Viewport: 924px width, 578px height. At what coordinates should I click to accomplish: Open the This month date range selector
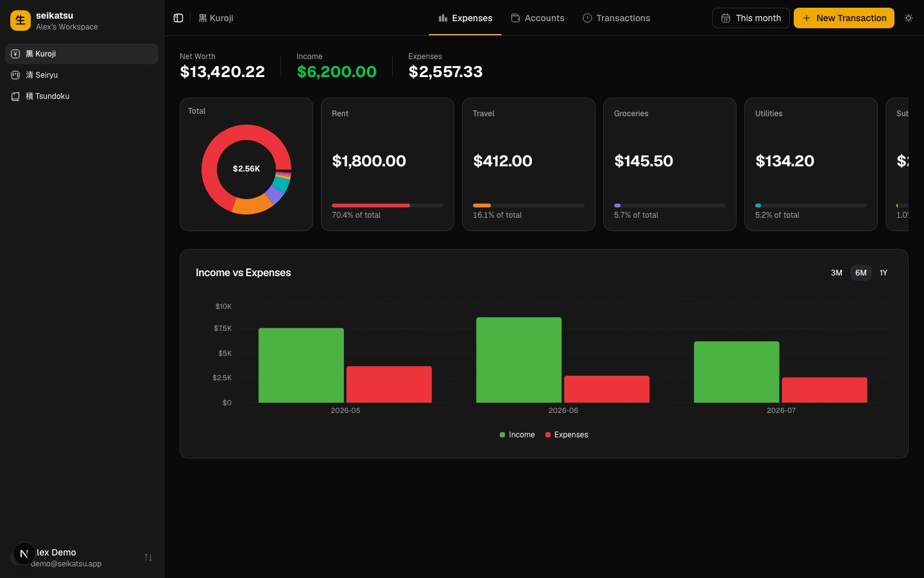pos(751,18)
